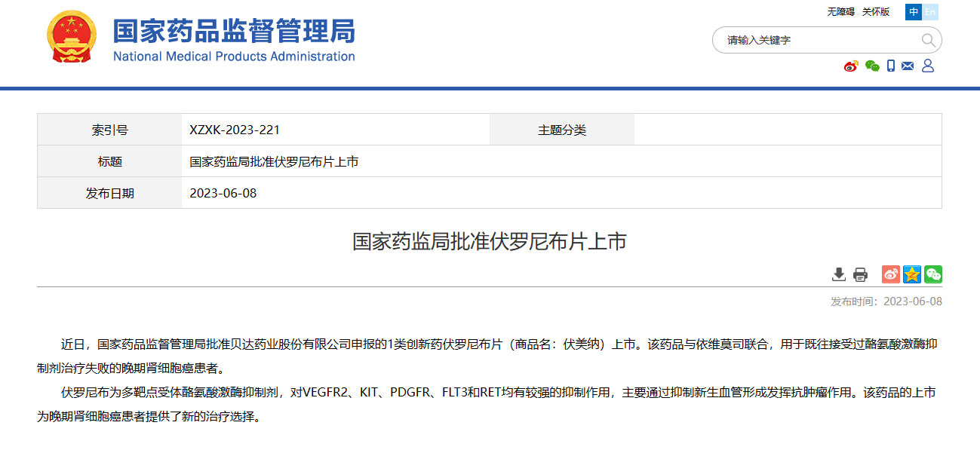Click the national emblem logo
This screenshot has height=453, width=980.
click(x=72, y=37)
